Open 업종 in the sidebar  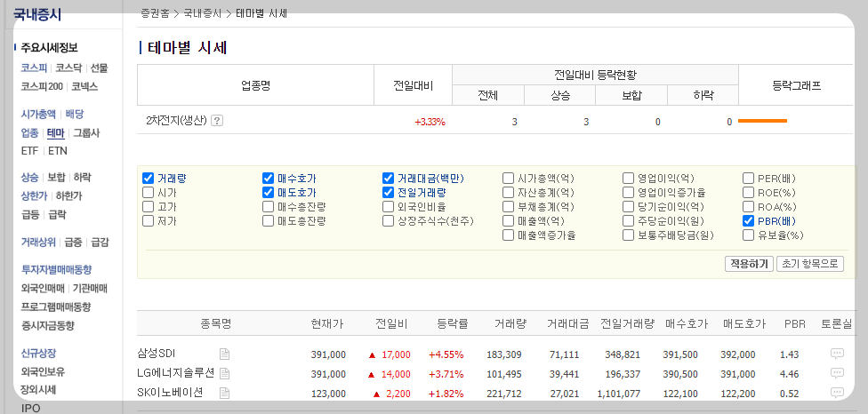[30, 132]
